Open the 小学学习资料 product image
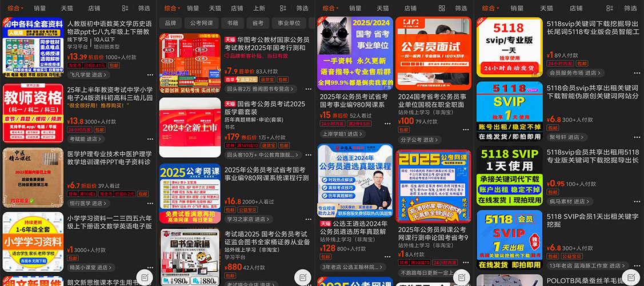644x286 pixels. [33, 242]
